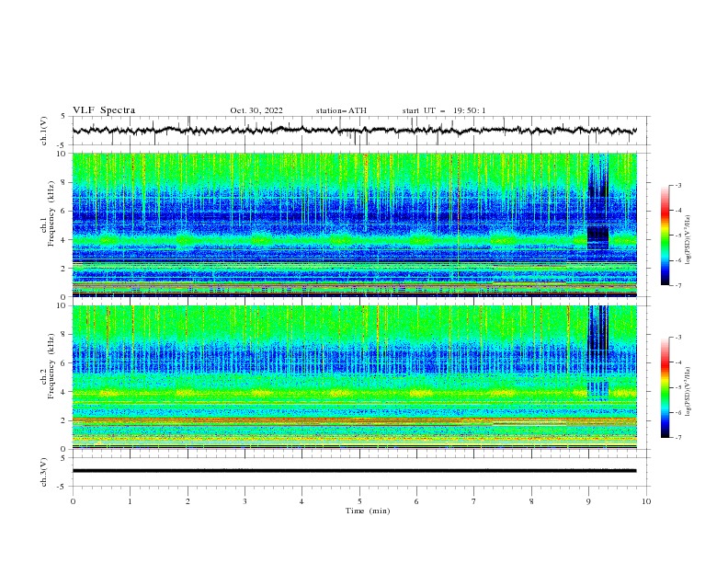Click the ch.3 flat black waveform trace
Viewport: 728px width, 563px height.
[x=354, y=471]
